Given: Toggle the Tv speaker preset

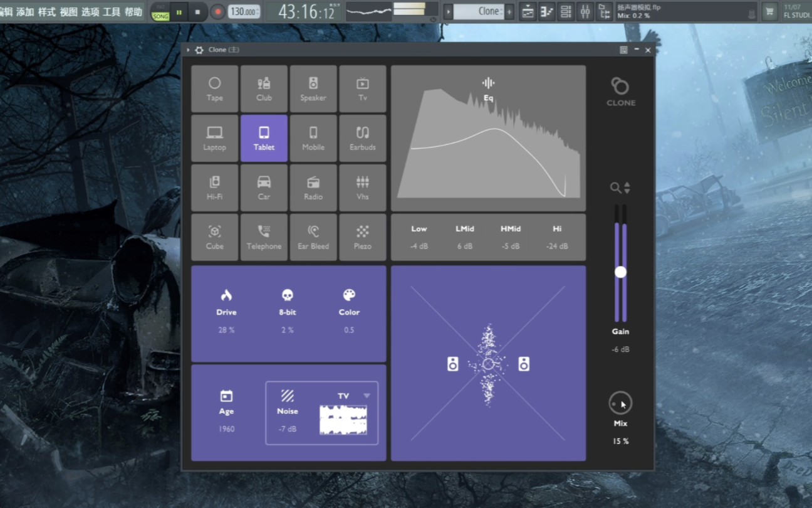Looking at the screenshot, I should click(363, 88).
